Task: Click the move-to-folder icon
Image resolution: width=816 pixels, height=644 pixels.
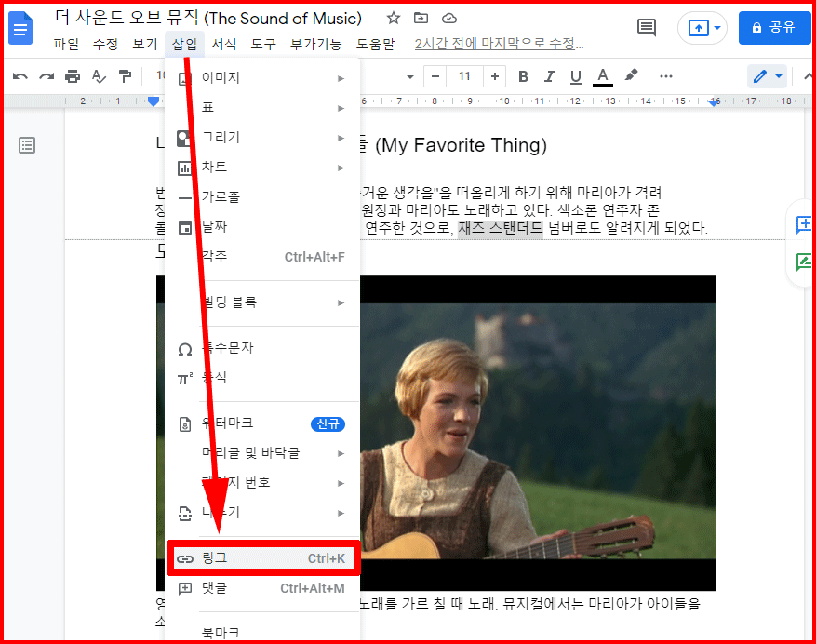Action: click(421, 19)
